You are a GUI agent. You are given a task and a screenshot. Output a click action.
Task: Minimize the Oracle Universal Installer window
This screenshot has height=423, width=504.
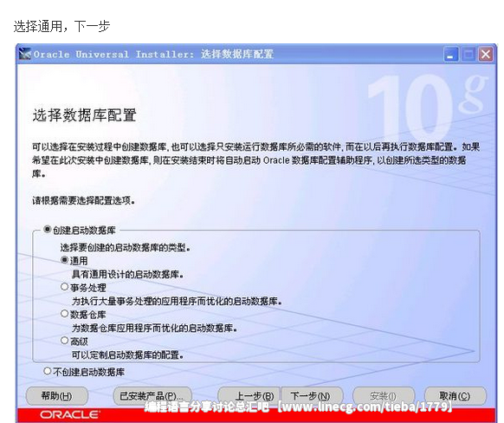pyautogui.click(x=450, y=55)
